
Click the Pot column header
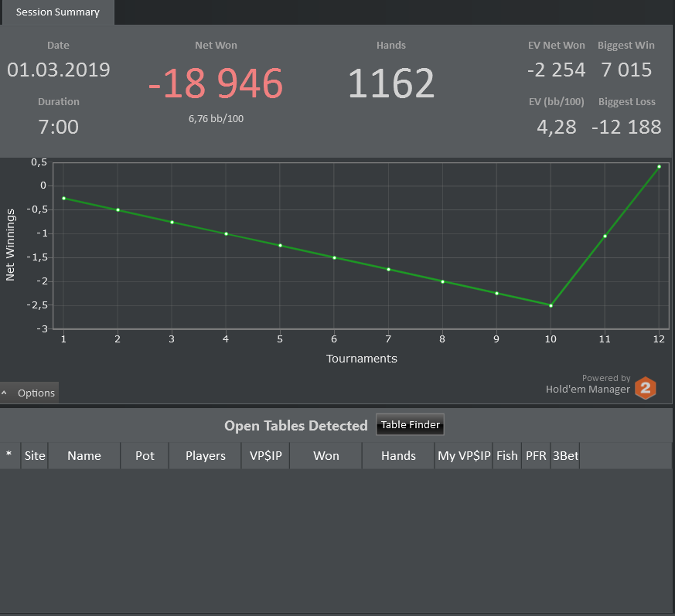(145, 455)
